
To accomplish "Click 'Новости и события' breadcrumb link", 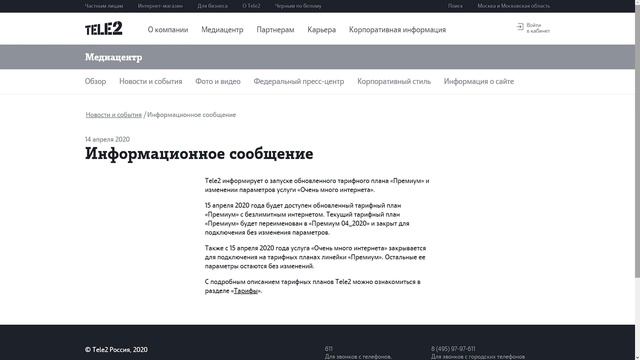I will click(x=113, y=115).
